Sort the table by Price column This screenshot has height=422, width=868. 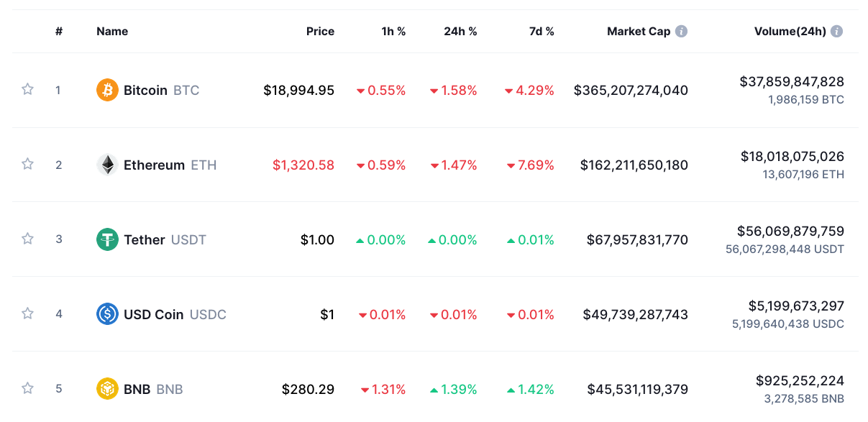(320, 32)
